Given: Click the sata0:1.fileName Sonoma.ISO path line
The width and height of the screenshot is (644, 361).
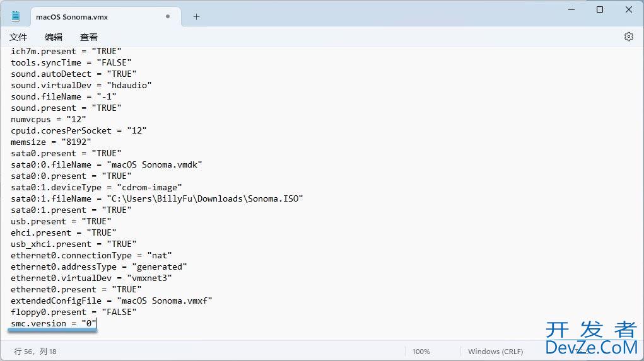Looking at the screenshot, I should pyautogui.click(x=157, y=199).
